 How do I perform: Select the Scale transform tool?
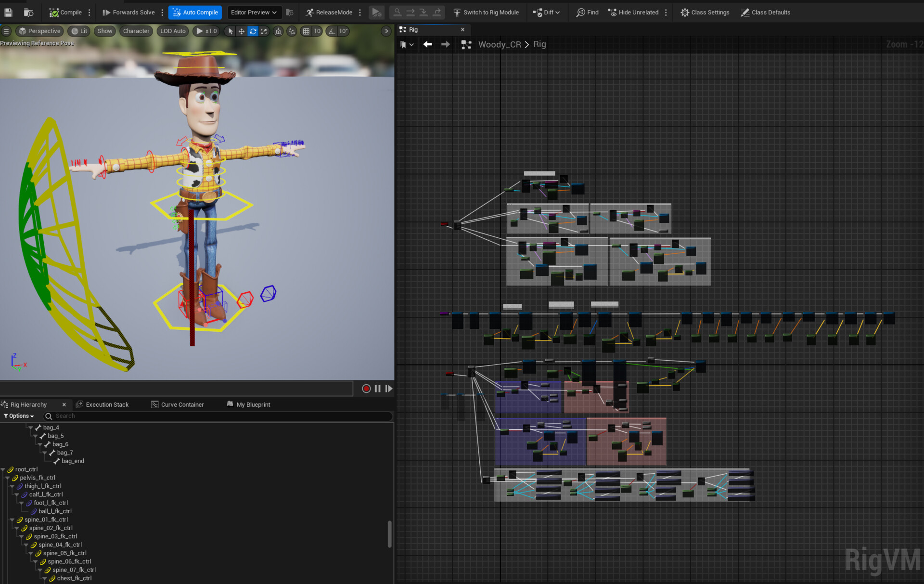[264, 31]
